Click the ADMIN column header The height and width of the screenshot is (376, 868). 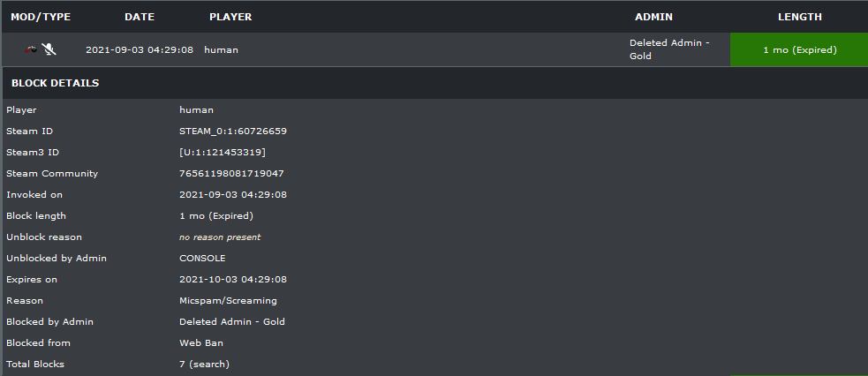pos(654,17)
